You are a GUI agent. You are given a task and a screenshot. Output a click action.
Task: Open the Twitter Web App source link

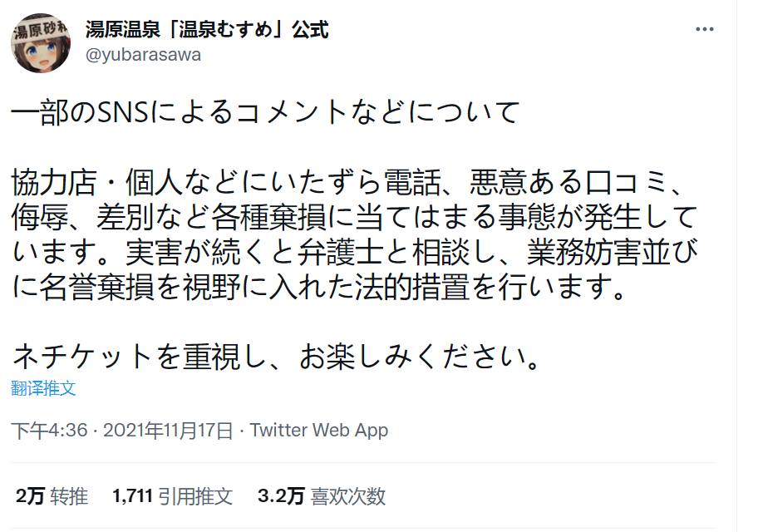coord(319,431)
